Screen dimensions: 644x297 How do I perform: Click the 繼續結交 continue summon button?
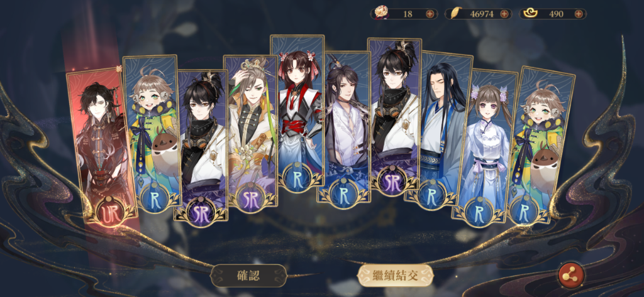[395, 276]
